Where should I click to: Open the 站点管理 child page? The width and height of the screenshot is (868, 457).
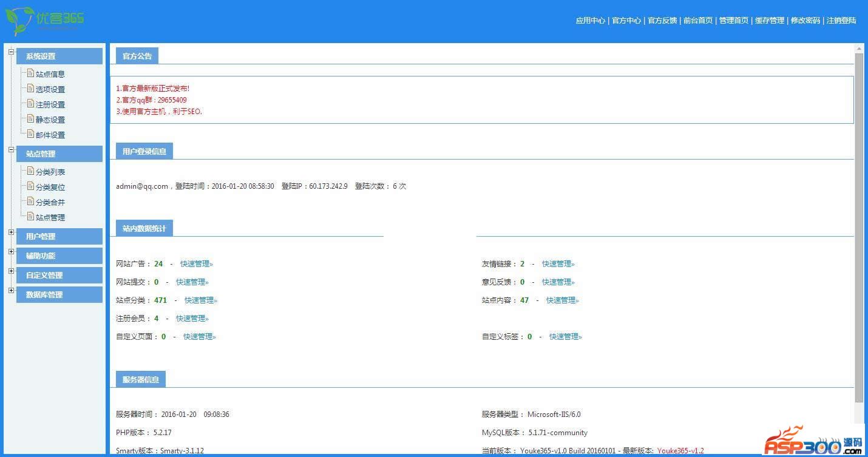pyautogui.click(x=50, y=217)
